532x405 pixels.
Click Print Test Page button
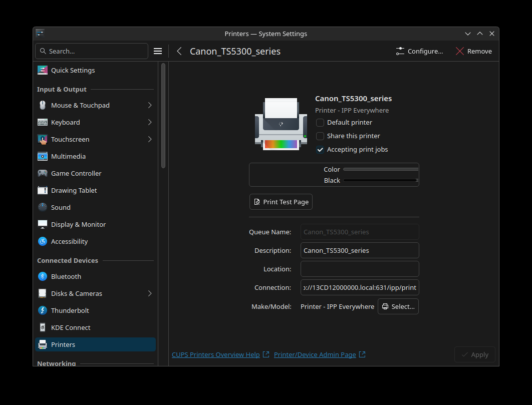tap(281, 202)
